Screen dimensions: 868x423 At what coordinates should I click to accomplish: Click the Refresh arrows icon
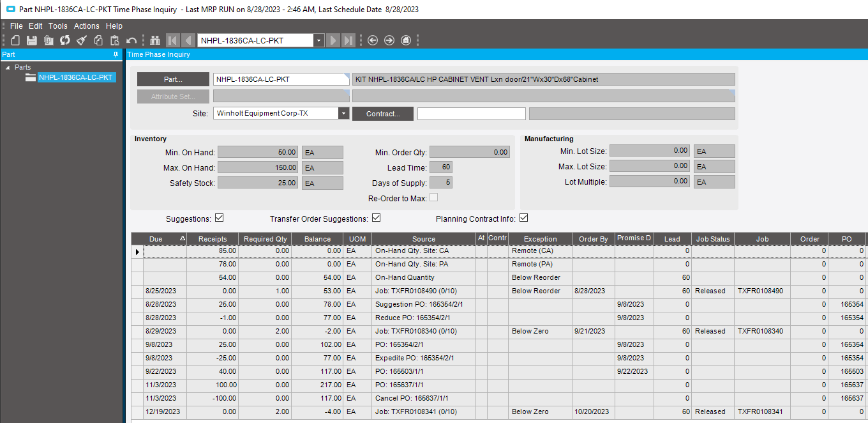coord(64,40)
